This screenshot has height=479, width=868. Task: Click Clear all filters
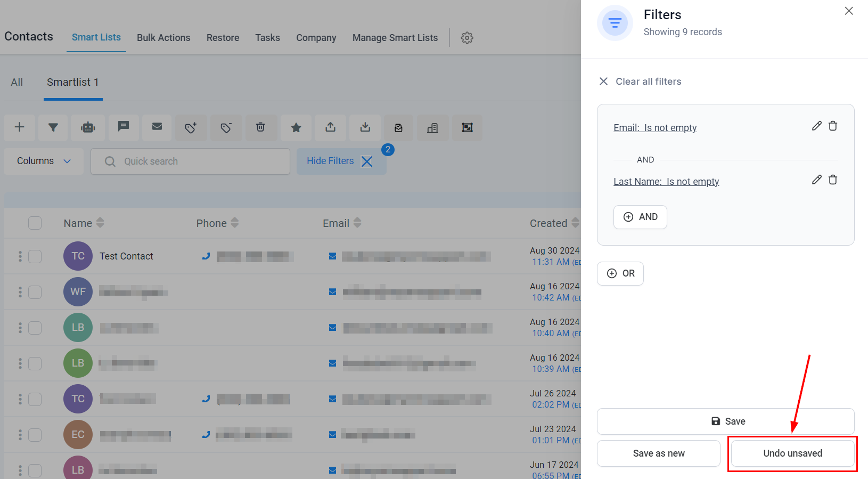point(640,82)
